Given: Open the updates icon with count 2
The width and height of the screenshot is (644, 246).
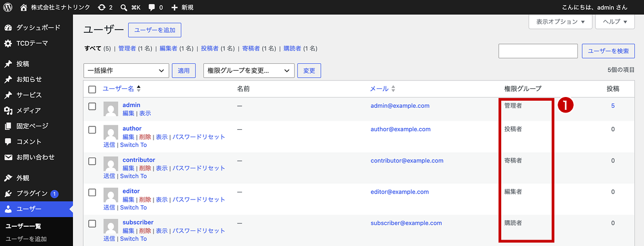Looking at the screenshot, I should click(x=105, y=8).
